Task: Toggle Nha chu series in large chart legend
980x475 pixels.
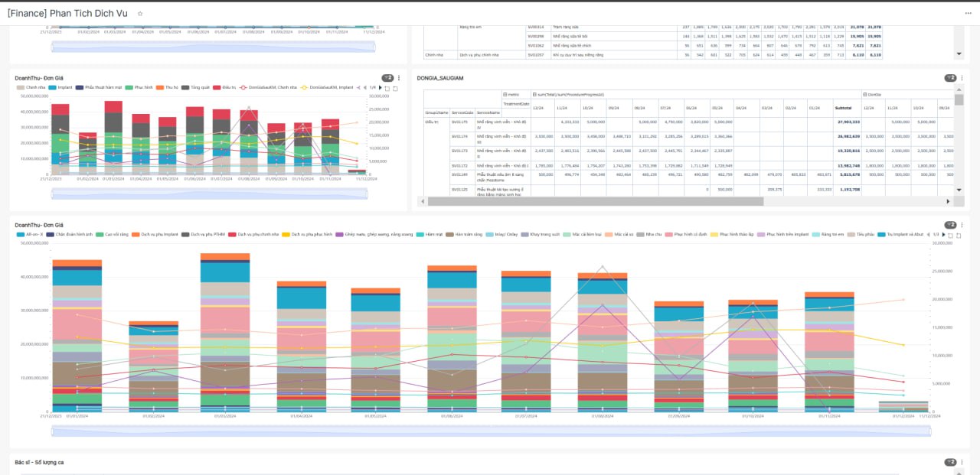Action: pyautogui.click(x=652, y=234)
